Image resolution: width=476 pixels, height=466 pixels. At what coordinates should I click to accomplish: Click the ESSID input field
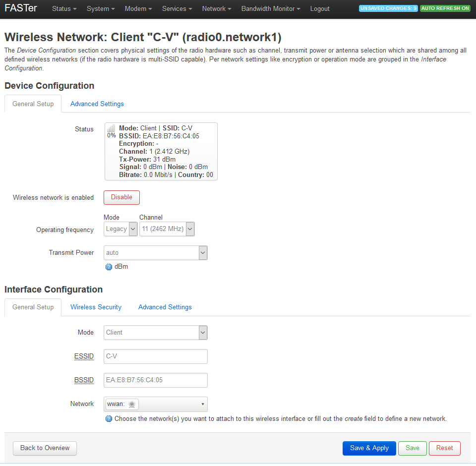click(x=155, y=356)
